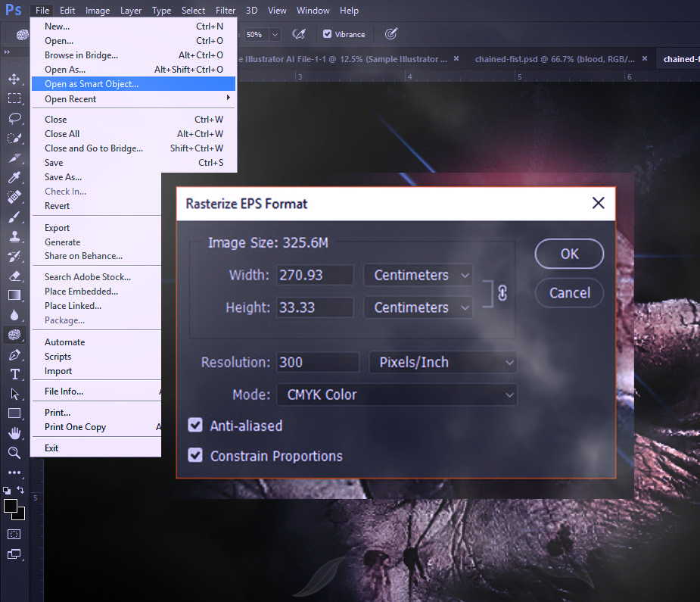Select the Lasso tool
The width and height of the screenshot is (700, 602).
(14, 119)
